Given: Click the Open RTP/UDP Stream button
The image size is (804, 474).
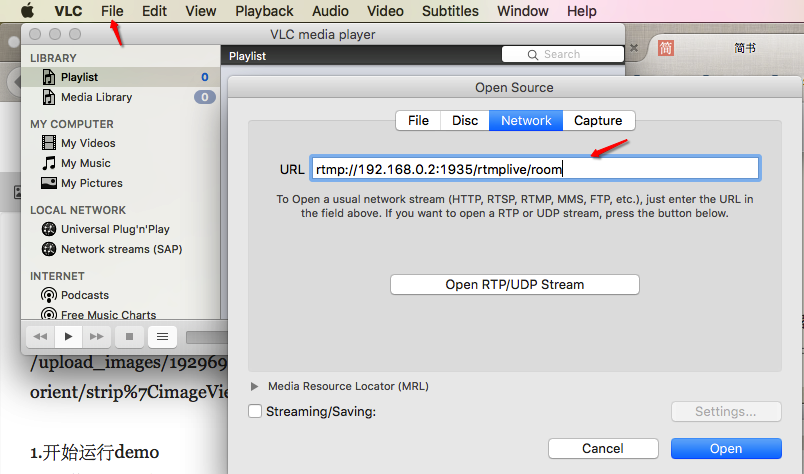Looking at the screenshot, I should click(x=514, y=284).
